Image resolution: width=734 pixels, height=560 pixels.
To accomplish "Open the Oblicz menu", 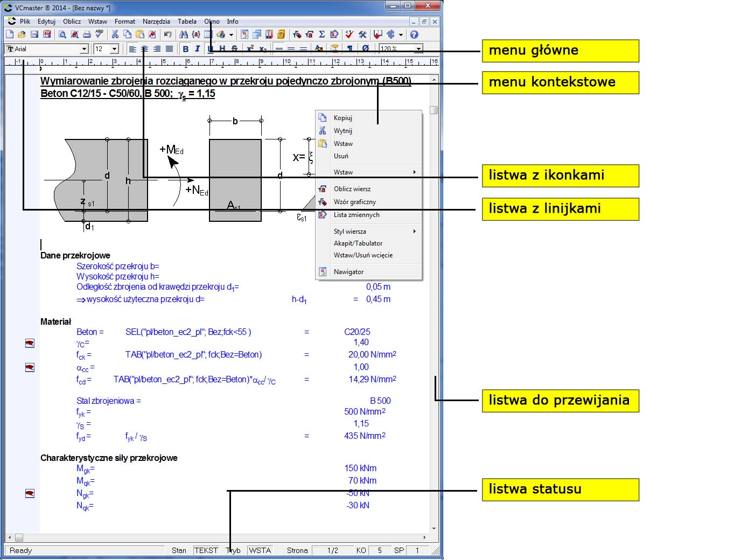I will (x=72, y=22).
